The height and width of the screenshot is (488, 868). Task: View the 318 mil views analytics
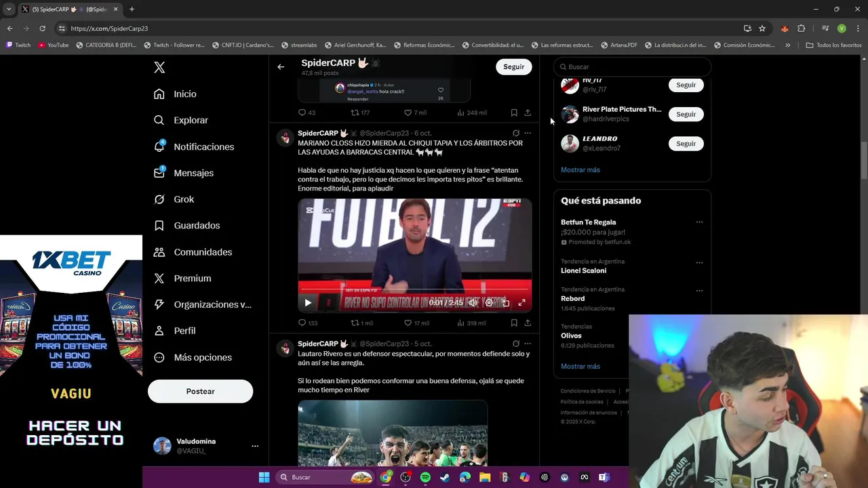(x=471, y=323)
